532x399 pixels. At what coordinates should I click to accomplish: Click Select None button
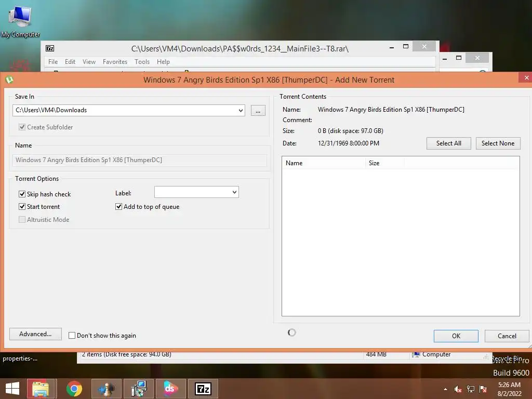(x=498, y=143)
